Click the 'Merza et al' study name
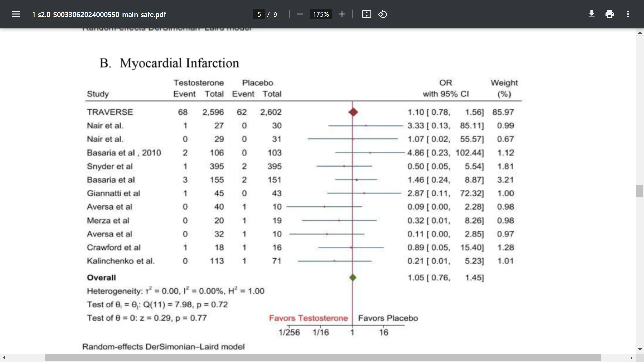Image resolution: width=644 pixels, height=362 pixels. [108, 220]
